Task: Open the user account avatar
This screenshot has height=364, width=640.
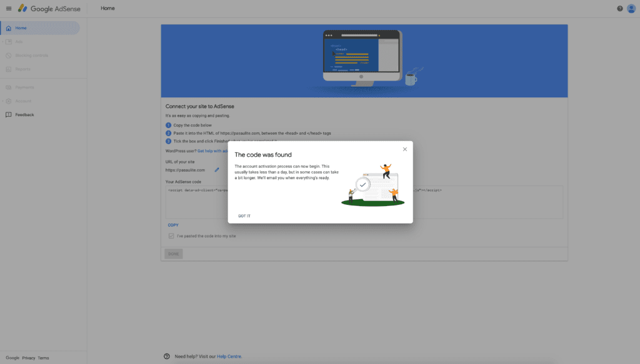Action: [631, 9]
